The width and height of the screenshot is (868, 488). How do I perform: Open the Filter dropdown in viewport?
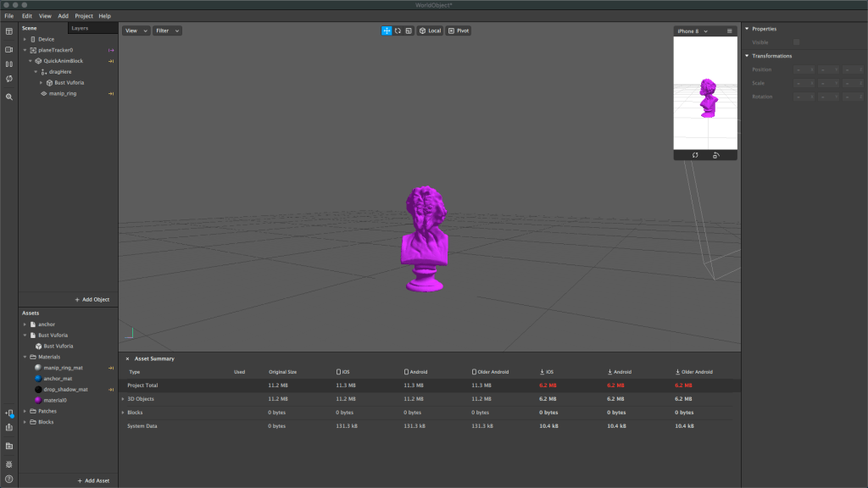click(x=165, y=30)
